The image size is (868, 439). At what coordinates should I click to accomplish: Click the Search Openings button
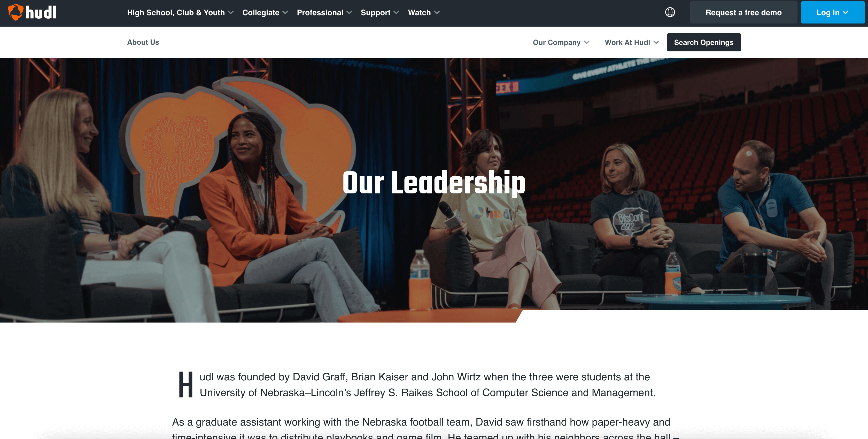703,42
